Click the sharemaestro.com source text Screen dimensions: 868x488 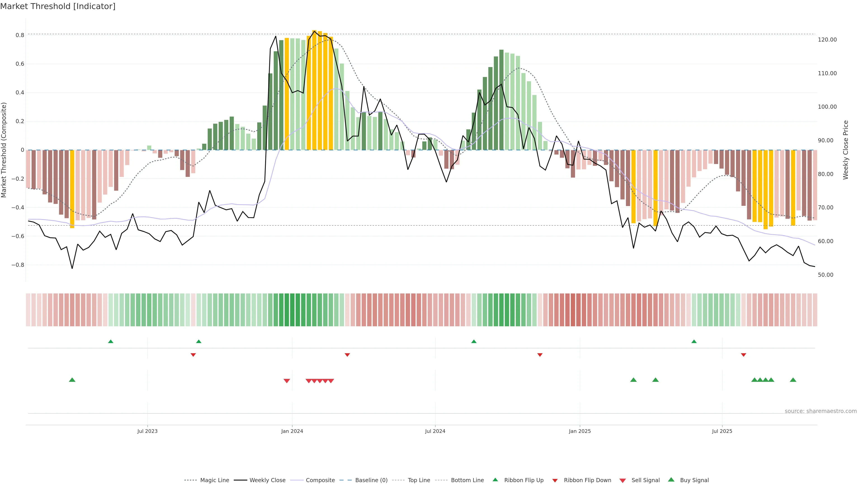click(x=821, y=411)
